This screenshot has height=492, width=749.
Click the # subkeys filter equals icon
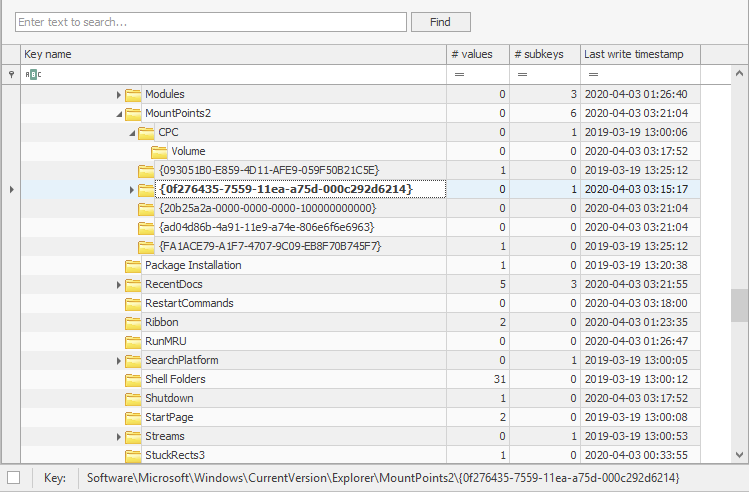point(521,75)
